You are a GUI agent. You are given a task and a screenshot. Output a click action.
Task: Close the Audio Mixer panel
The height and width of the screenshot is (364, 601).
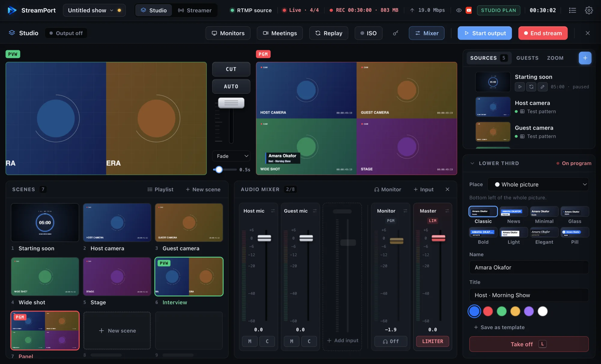447,189
